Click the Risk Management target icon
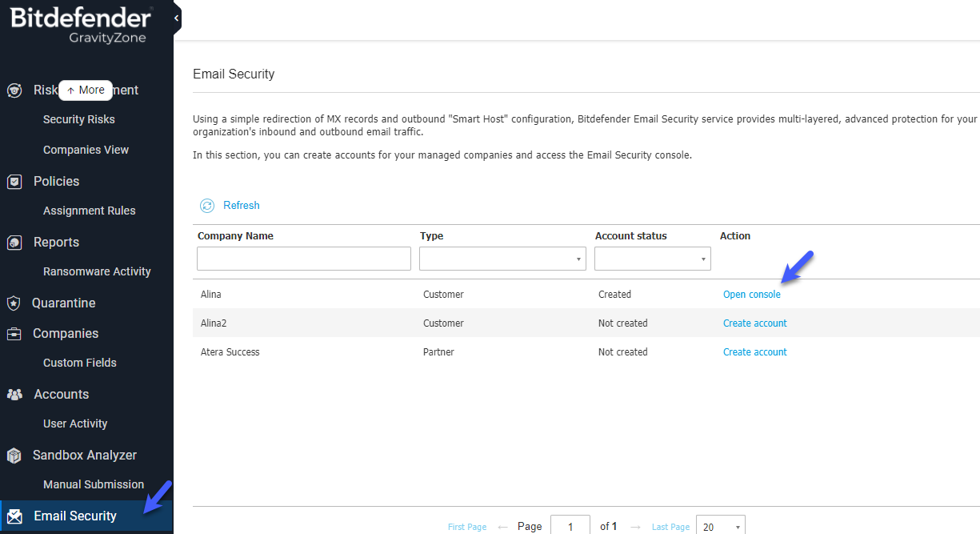This screenshot has height=534, width=980. 14,90
